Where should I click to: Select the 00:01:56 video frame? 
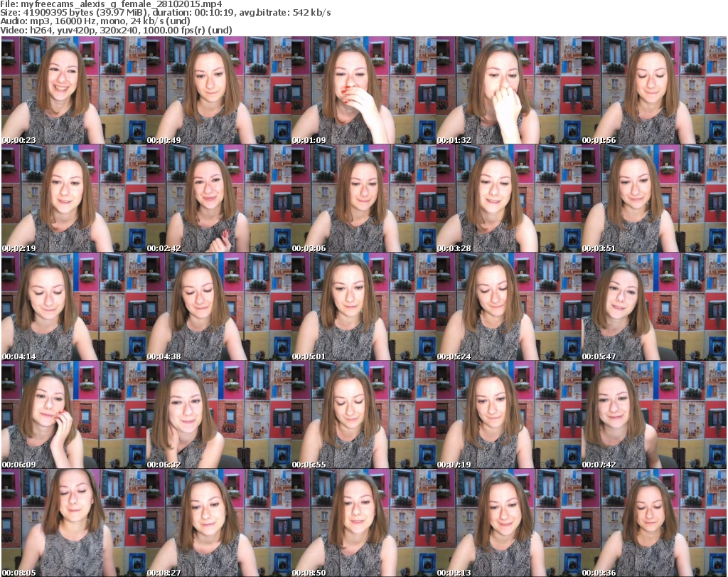(654, 90)
